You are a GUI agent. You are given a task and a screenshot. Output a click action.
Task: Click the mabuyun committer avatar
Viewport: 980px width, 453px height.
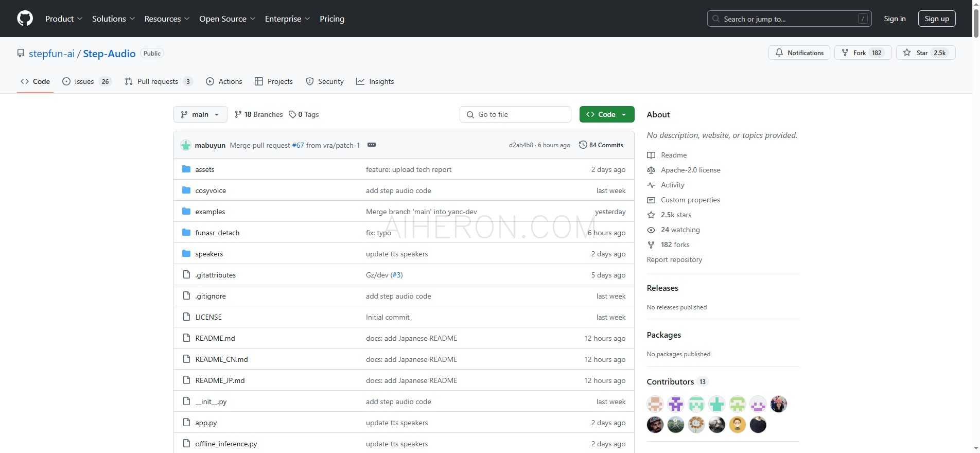[x=186, y=145]
